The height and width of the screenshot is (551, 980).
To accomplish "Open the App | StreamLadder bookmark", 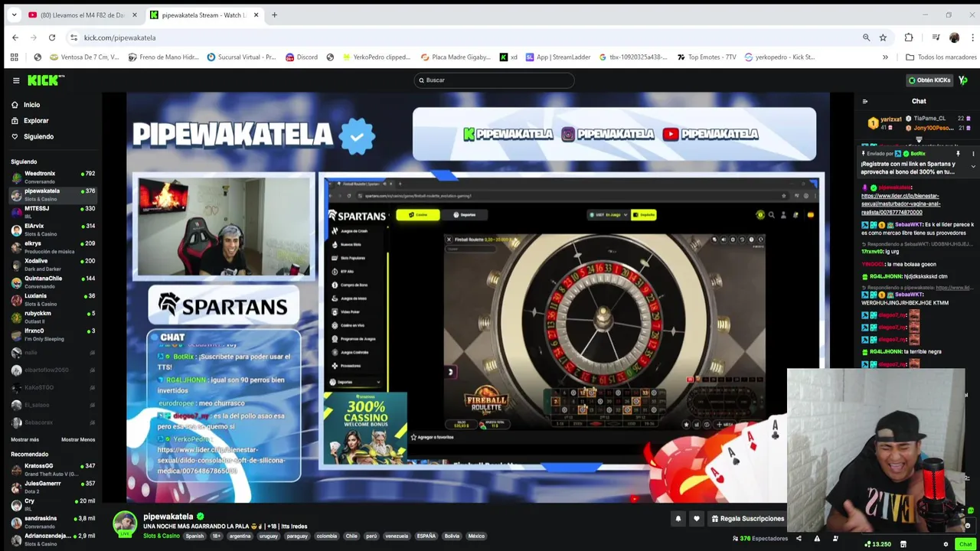I will click(558, 57).
